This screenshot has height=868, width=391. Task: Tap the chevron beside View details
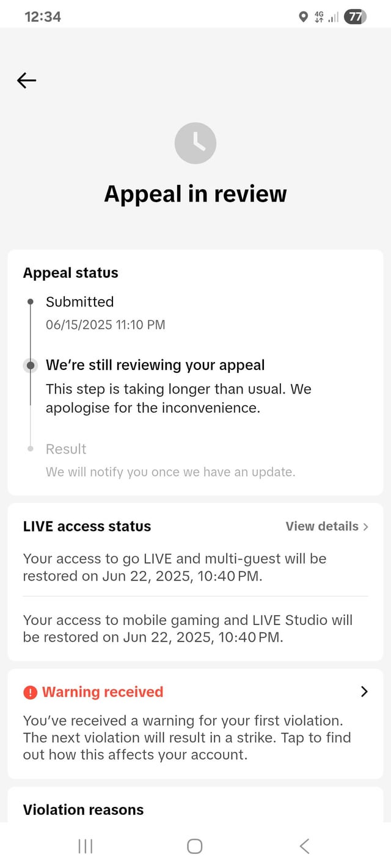(x=365, y=526)
